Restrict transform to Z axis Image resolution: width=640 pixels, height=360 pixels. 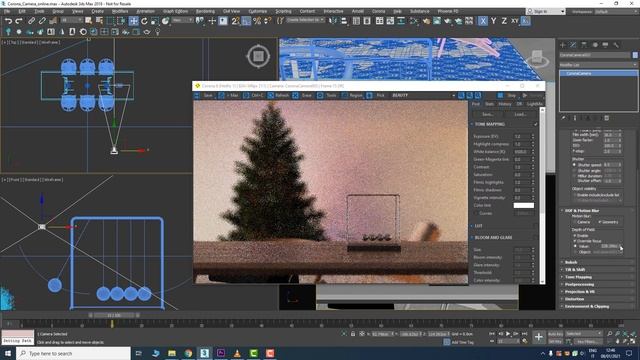point(504,20)
